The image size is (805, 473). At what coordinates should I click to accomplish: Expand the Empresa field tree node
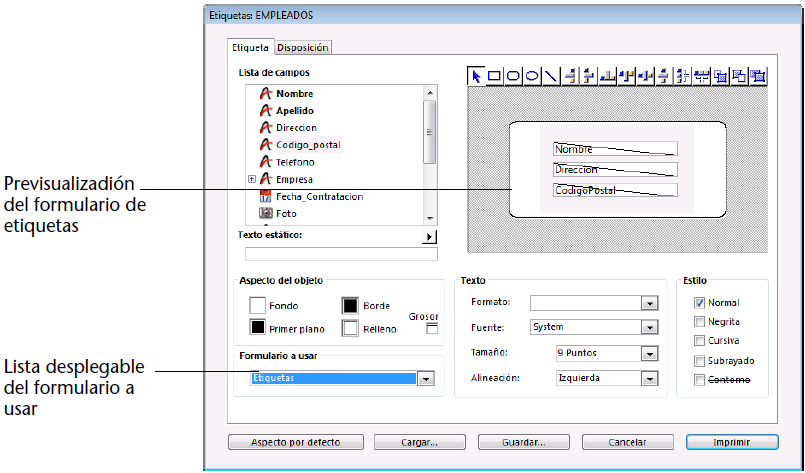point(251,179)
